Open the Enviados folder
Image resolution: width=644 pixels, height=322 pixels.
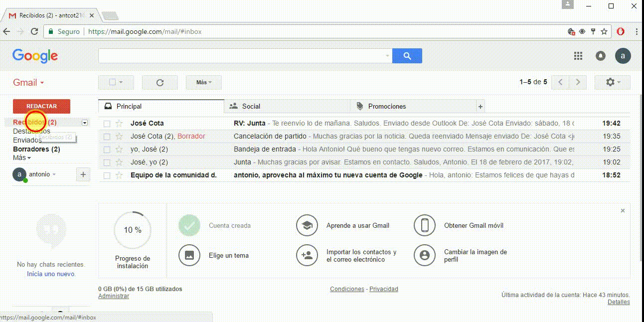pyautogui.click(x=27, y=141)
